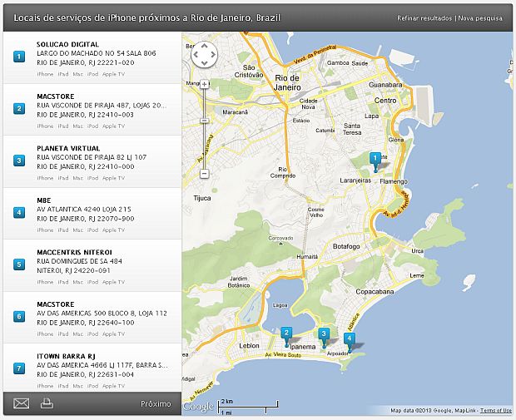Select map pin 2 near Ipanema

pos(286,337)
